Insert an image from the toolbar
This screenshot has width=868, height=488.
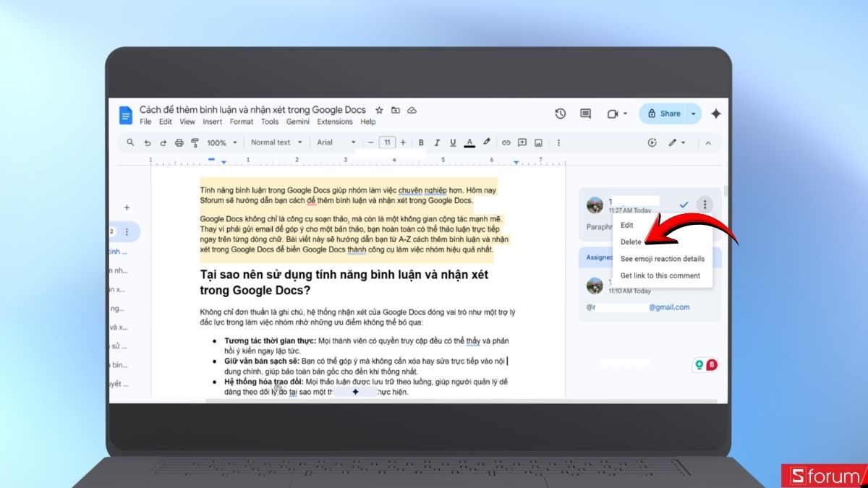pos(538,142)
